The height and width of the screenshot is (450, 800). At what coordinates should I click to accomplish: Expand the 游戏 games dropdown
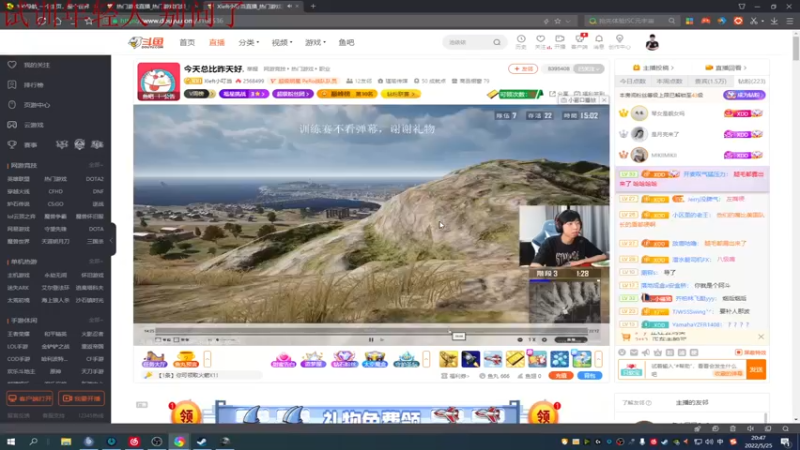(315, 43)
